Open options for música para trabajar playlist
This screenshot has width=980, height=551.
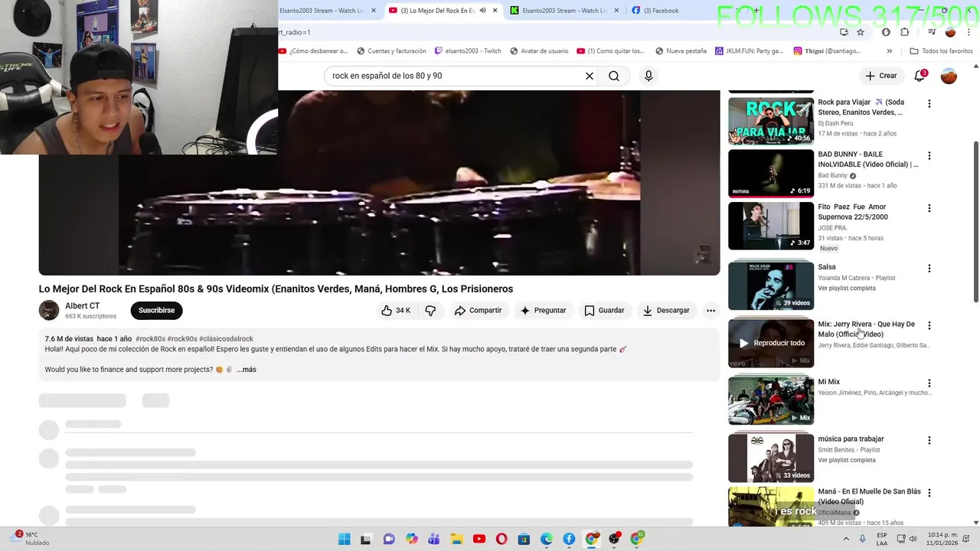[929, 440]
